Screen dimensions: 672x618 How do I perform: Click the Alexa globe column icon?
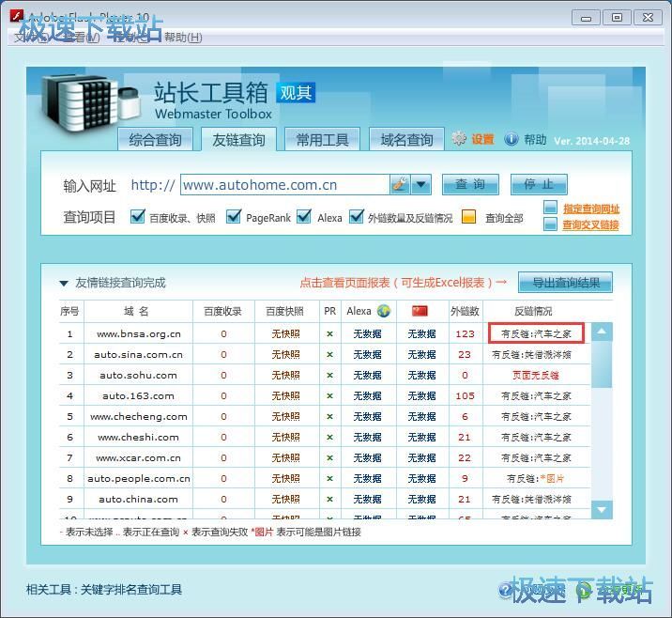click(384, 311)
